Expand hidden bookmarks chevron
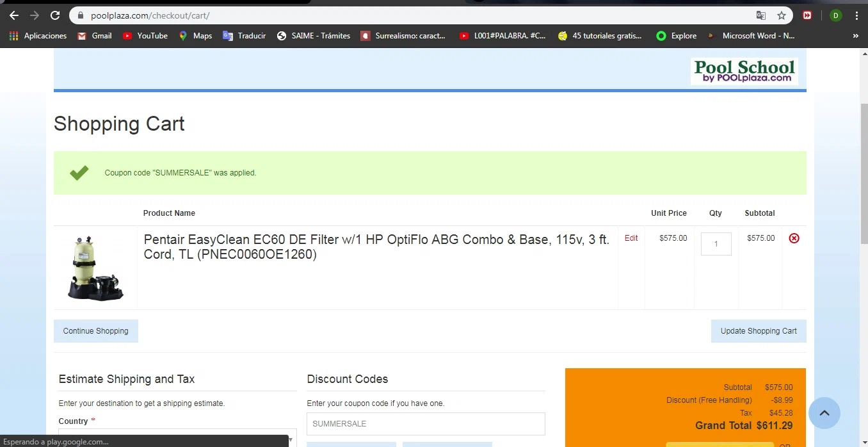 856,36
